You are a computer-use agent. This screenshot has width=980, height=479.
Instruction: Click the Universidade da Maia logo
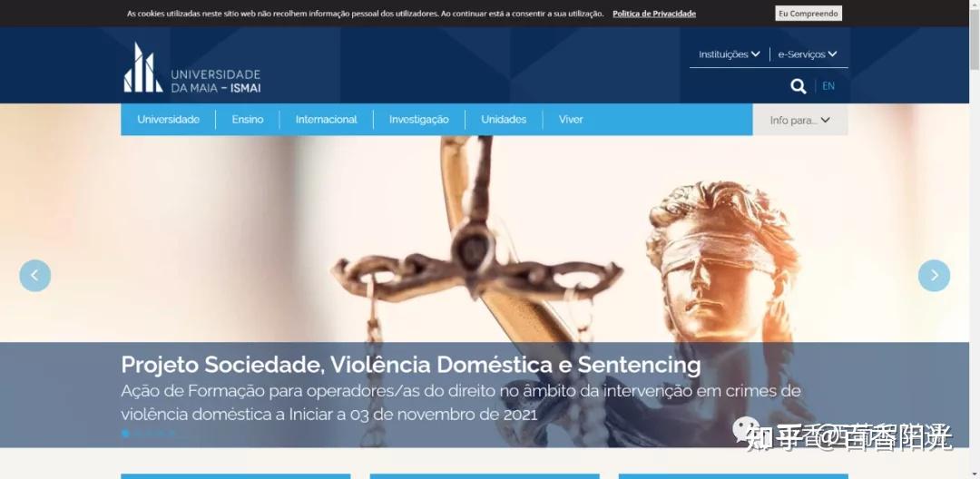(192, 67)
